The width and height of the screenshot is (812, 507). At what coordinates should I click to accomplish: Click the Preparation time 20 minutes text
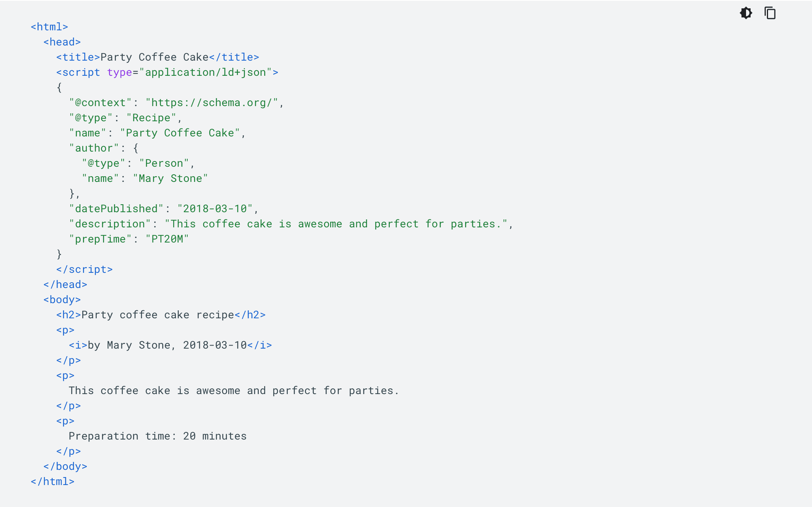tap(158, 436)
